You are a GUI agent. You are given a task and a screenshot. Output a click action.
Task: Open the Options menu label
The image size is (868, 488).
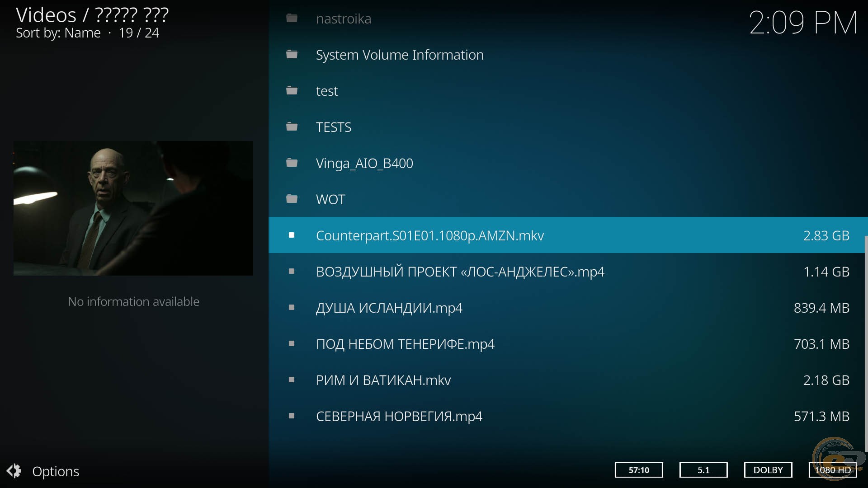(x=56, y=471)
